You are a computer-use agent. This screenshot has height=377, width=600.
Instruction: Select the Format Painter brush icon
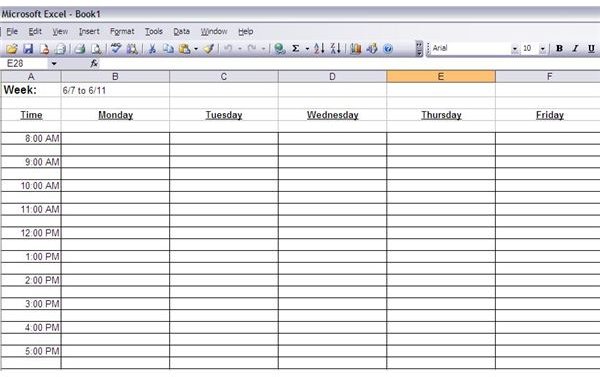click(209, 49)
